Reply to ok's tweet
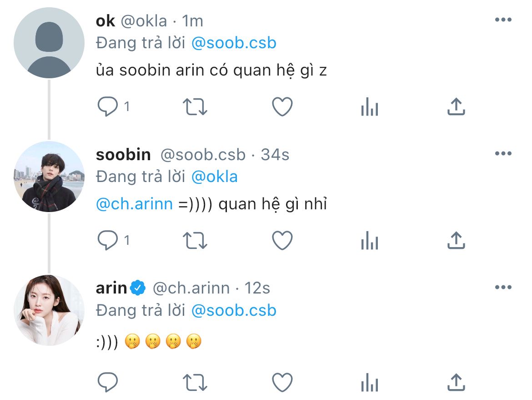This screenshot has height=400, width=532. tap(108, 107)
